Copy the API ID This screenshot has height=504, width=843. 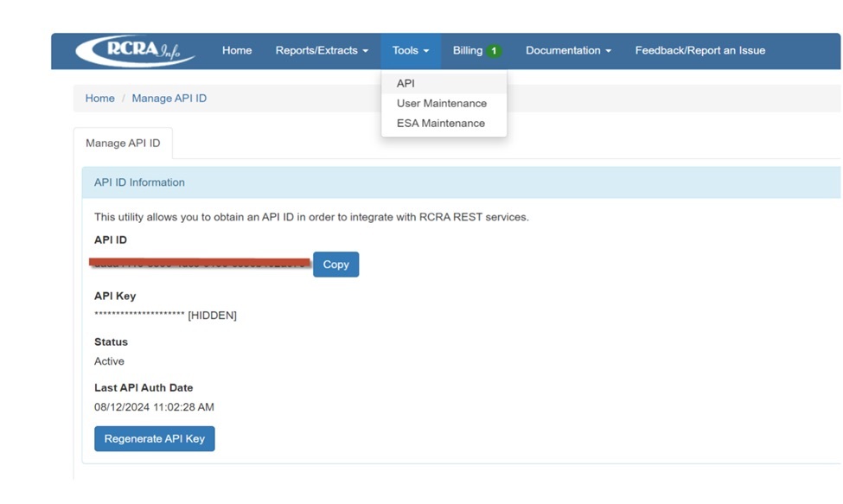pyautogui.click(x=336, y=265)
